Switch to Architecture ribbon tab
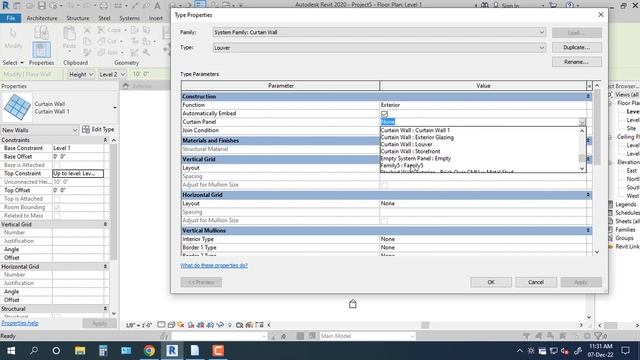The height and width of the screenshot is (360, 640). [x=42, y=18]
